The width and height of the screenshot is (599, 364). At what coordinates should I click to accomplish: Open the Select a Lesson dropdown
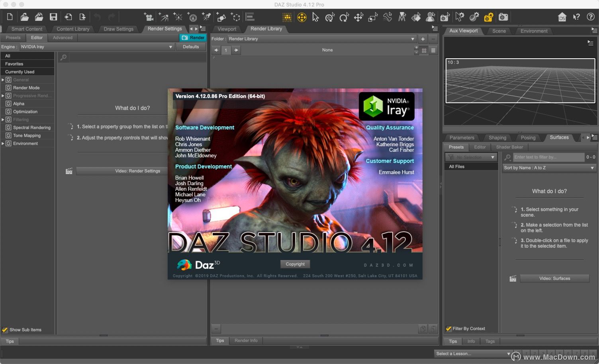tap(473, 354)
